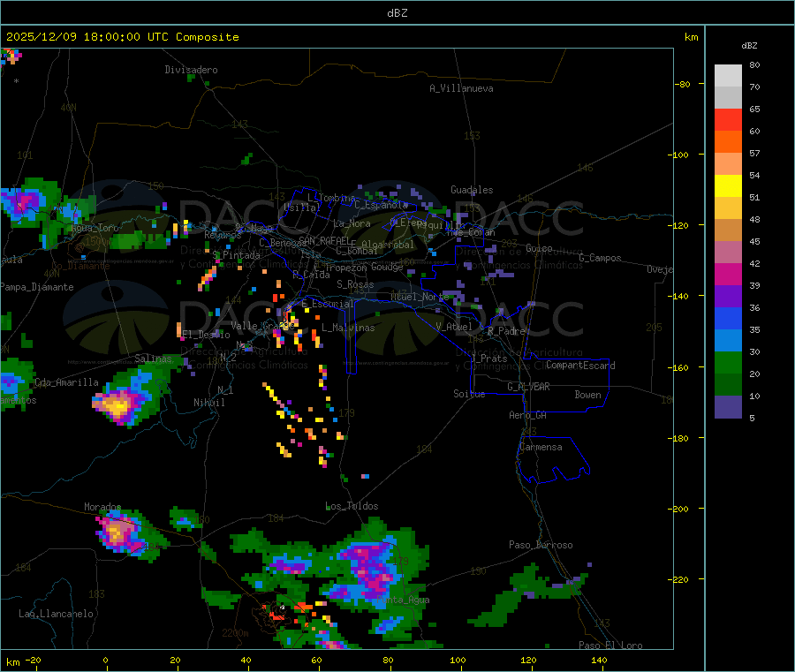Image resolution: width=795 pixels, height=672 pixels.
Task: Select the 'Guadales' map label
Action: [x=472, y=190]
